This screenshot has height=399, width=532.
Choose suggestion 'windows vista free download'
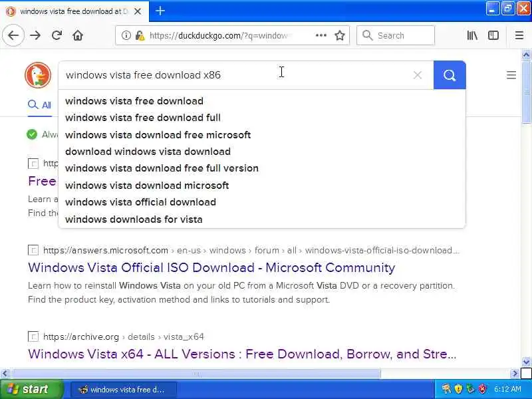point(134,101)
